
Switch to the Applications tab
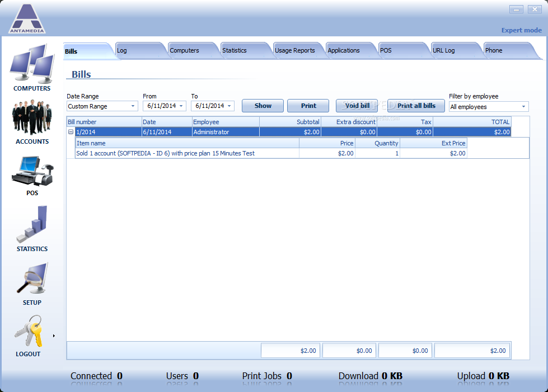(350, 51)
